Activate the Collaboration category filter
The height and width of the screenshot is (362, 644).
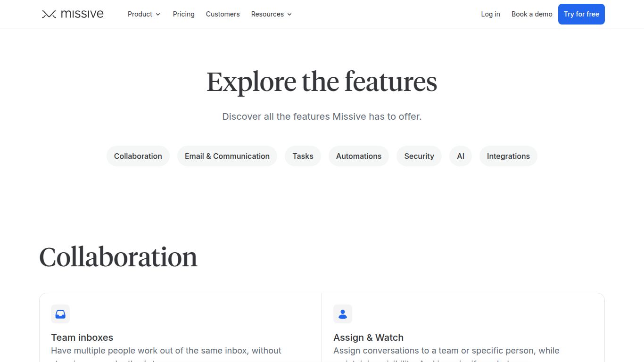pos(138,156)
